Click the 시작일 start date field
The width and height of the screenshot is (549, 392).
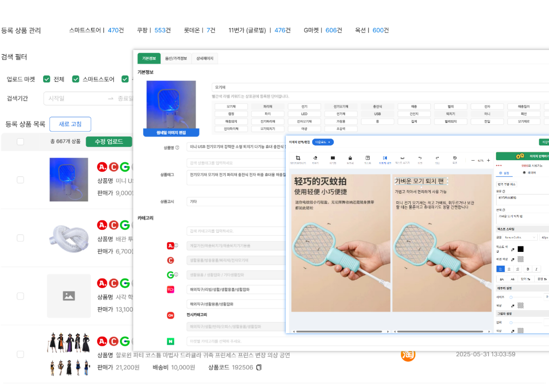click(74, 98)
